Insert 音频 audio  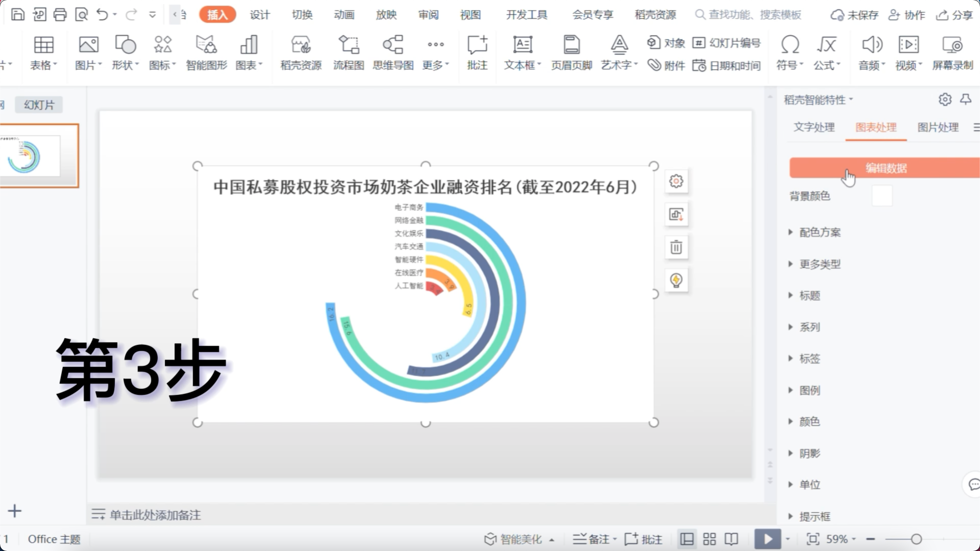click(871, 53)
